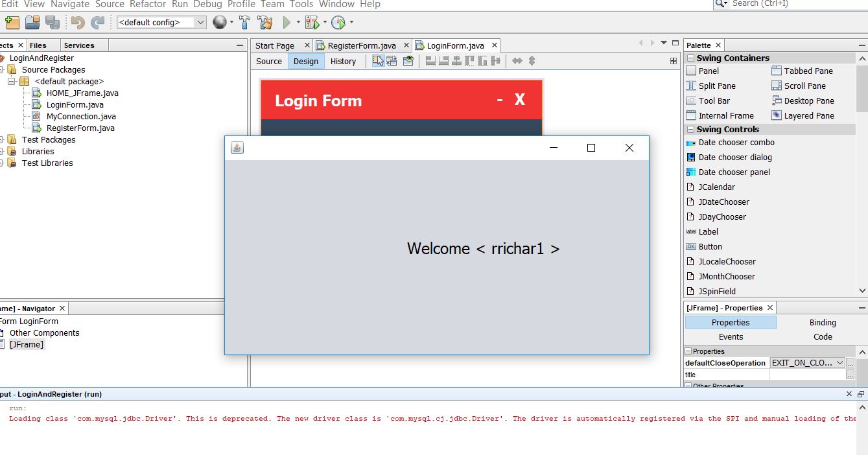
Task: Select the Build Project hammer icon
Action: [244, 21]
